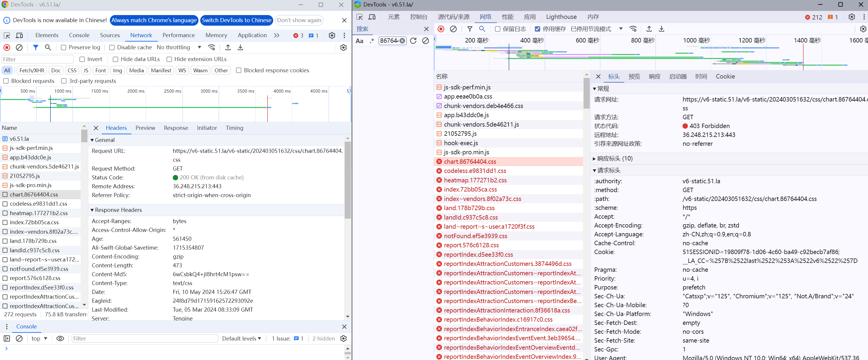
Task: Toggle filter funnel icon in left DevTools
Action: pyautogui.click(x=35, y=48)
